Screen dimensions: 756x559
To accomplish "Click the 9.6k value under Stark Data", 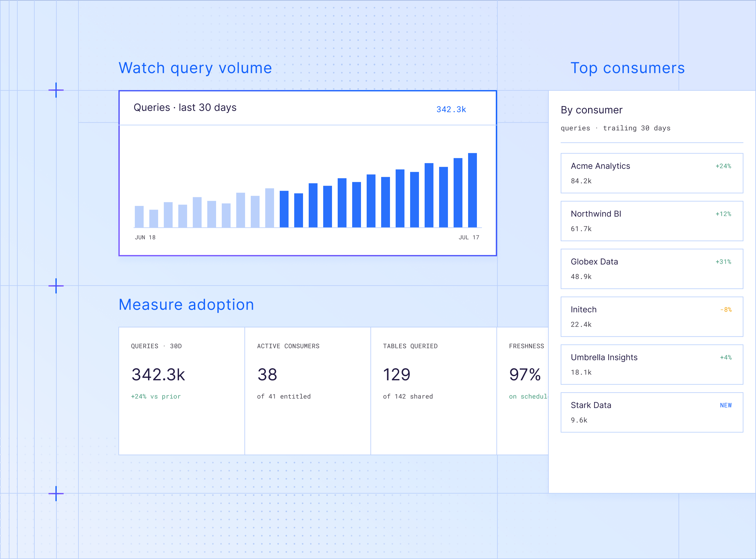I will [x=579, y=420].
